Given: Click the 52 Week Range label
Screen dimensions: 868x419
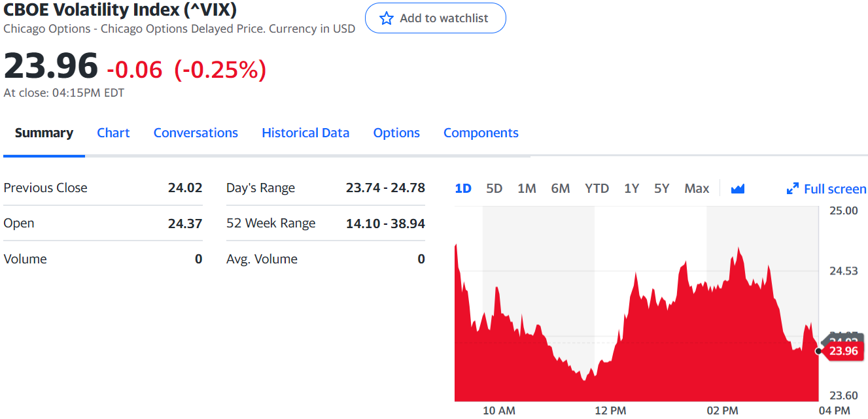Looking at the screenshot, I should tap(271, 224).
